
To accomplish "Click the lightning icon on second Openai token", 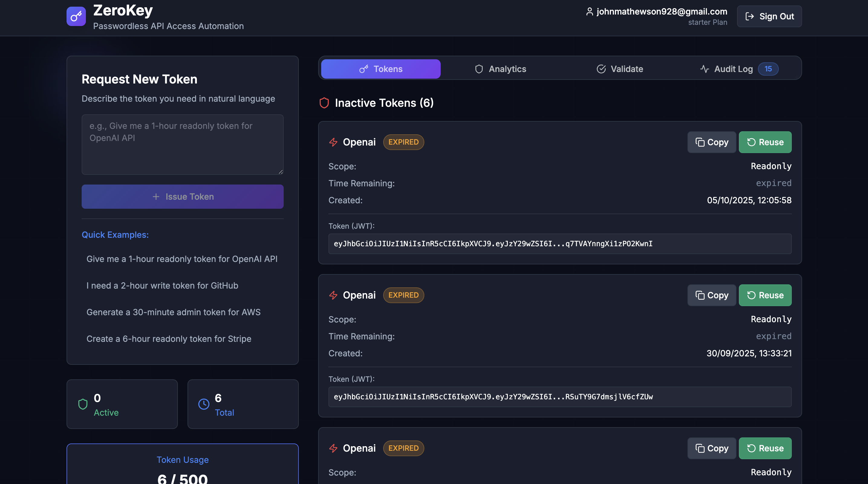I will tap(333, 295).
